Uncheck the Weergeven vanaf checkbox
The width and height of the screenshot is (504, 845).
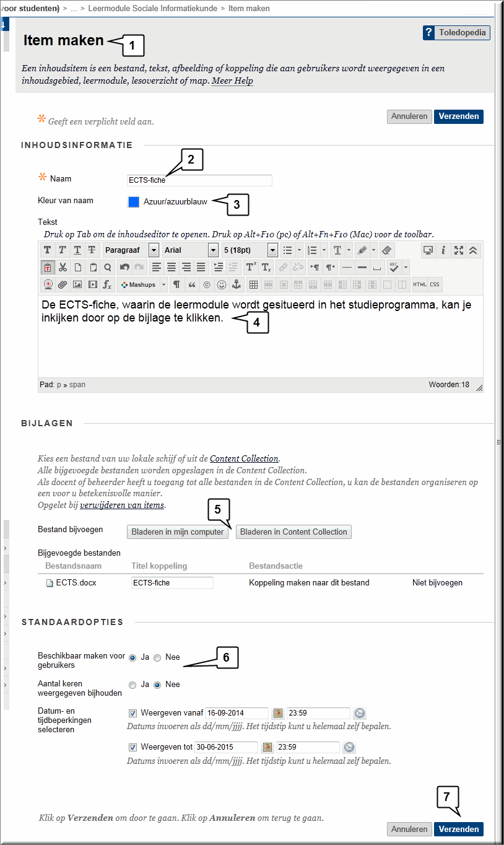pyautogui.click(x=133, y=713)
